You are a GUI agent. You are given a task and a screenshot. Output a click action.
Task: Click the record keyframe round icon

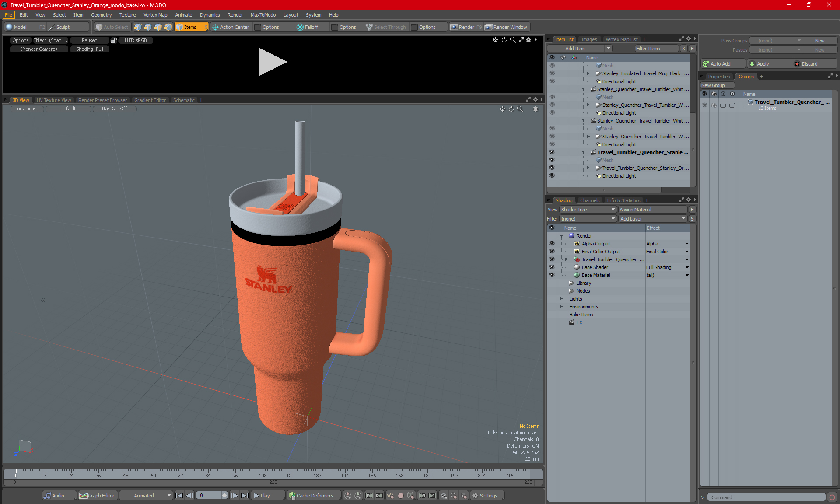(400, 496)
